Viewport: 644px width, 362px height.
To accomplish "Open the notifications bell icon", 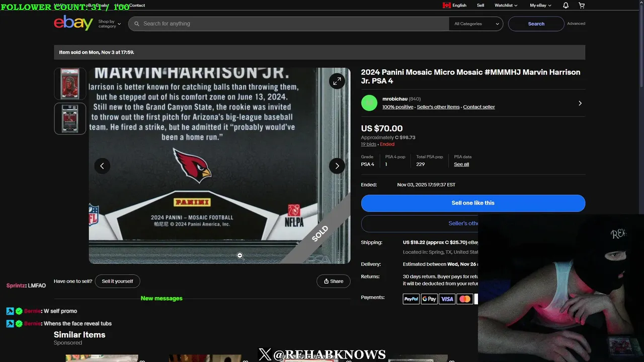I will (566, 5).
